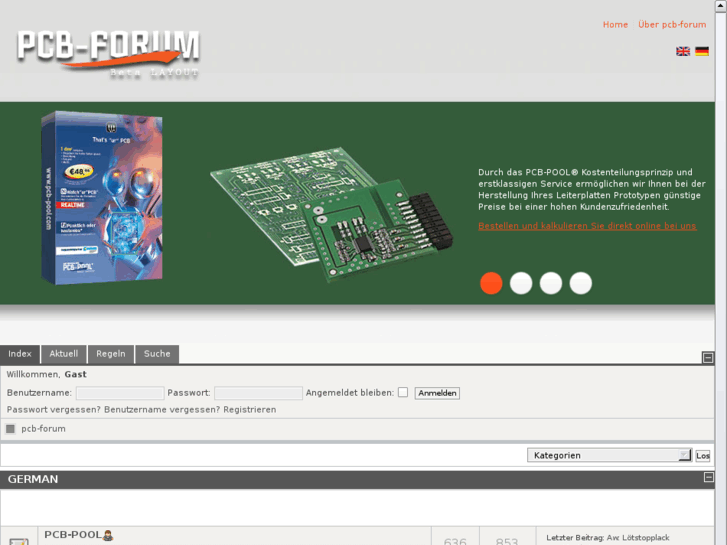Image resolution: width=727 pixels, height=545 pixels.
Task: Open the Suche tab
Action: click(x=157, y=354)
